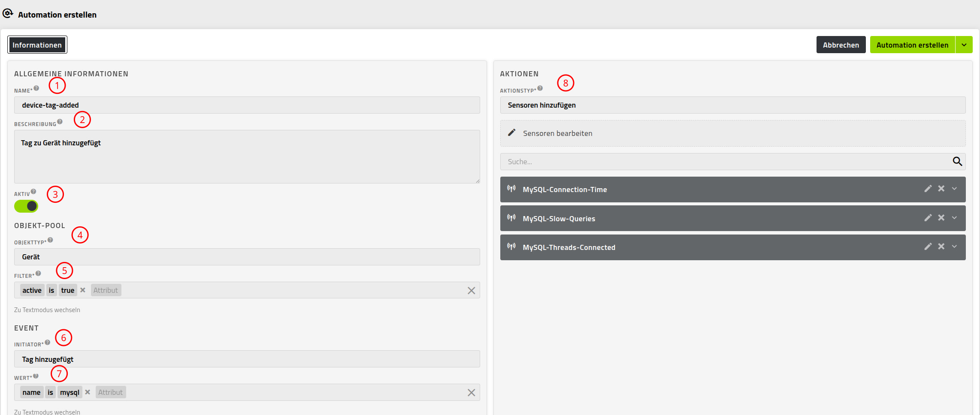Expand the MySQL-Connection-Time sensor row
Viewport: 980px width, 415px height.
(x=954, y=189)
